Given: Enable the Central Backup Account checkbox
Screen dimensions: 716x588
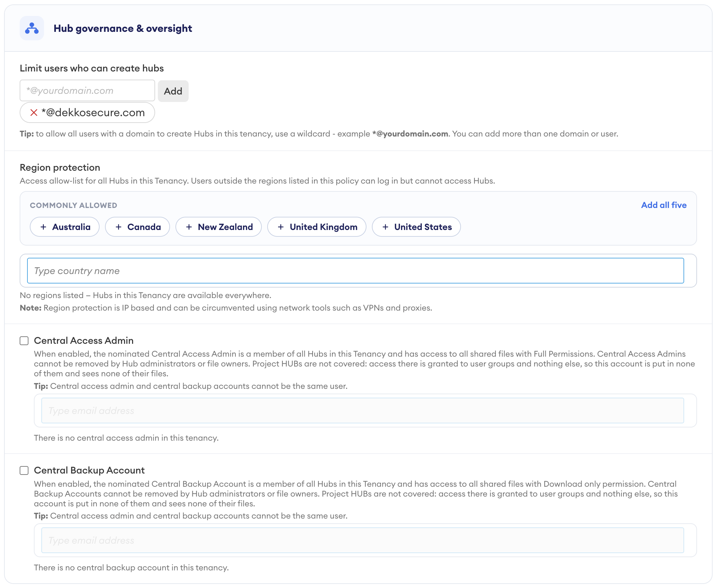Looking at the screenshot, I should coord(24,470).
